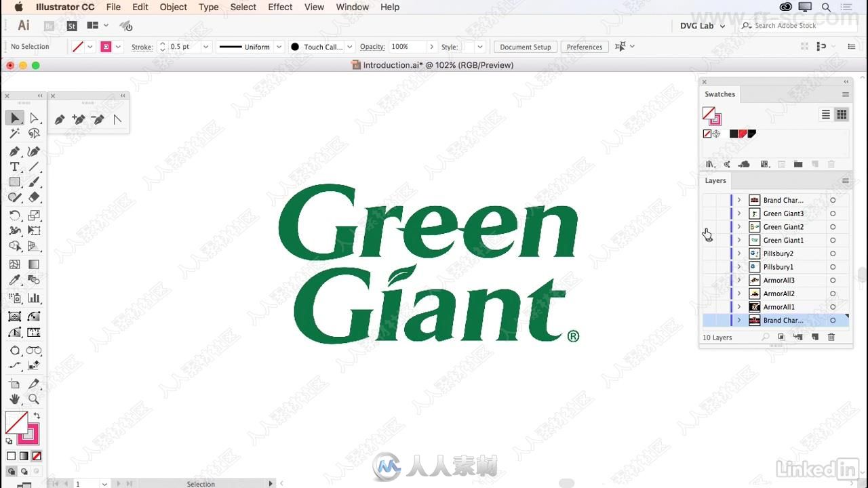Toggle visibility of Green Giant2 layer
The width and height of the screenshot is (868, 488).
click(708, 227)
